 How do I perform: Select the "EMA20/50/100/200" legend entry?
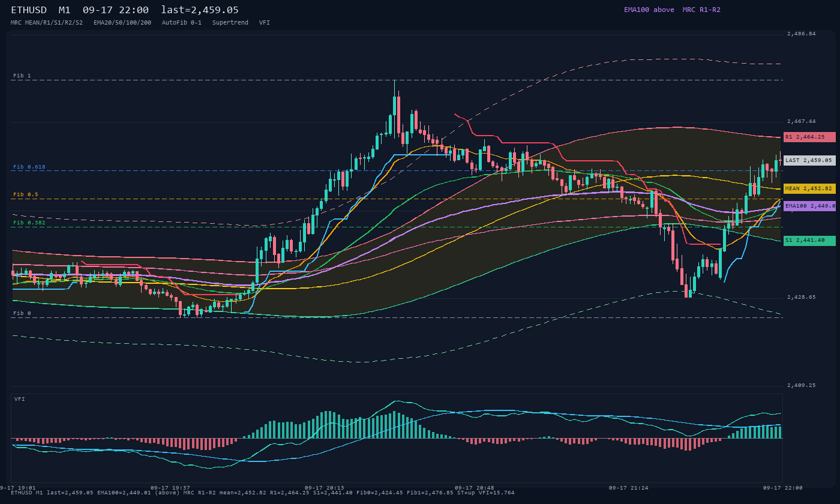122,22
